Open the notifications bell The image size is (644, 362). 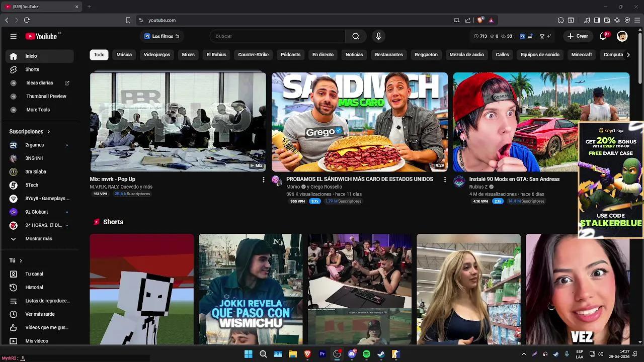(x=603, y=36)
